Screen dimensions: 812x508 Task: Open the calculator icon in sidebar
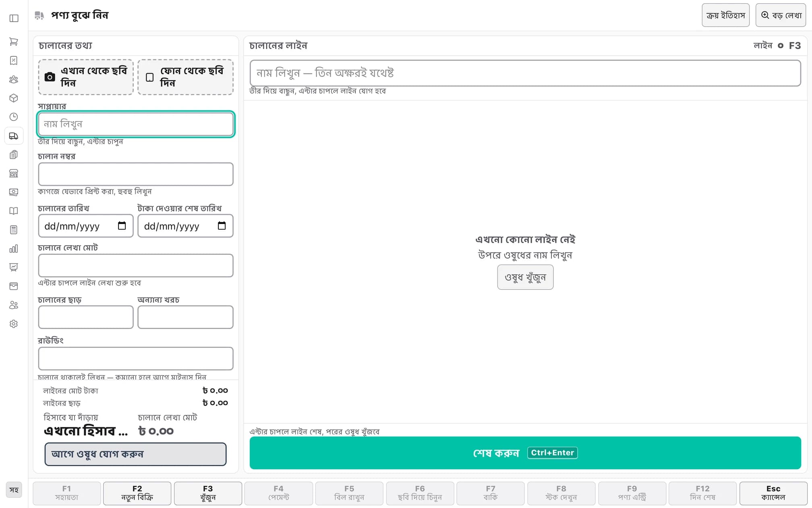click(14, 230)
